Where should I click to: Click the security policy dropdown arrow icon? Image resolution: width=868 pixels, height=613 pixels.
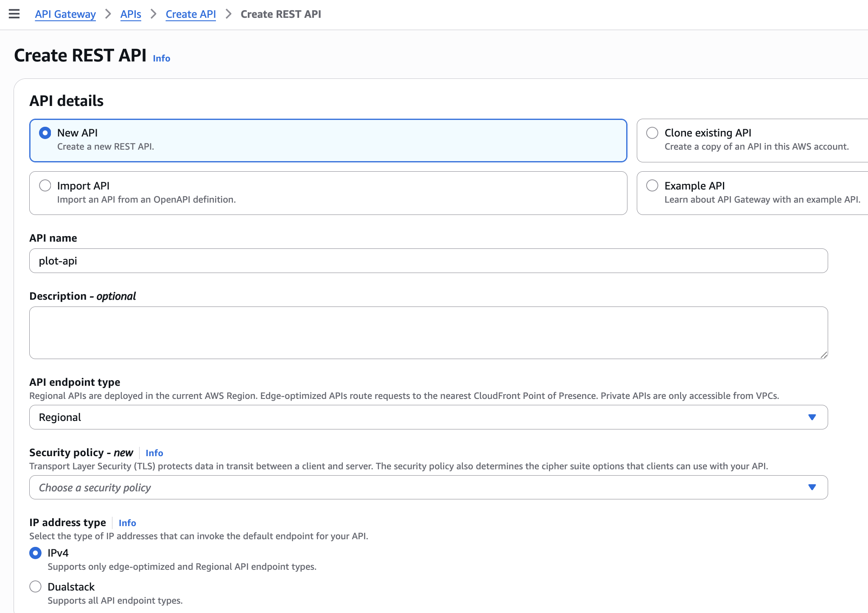click(812, 488)
